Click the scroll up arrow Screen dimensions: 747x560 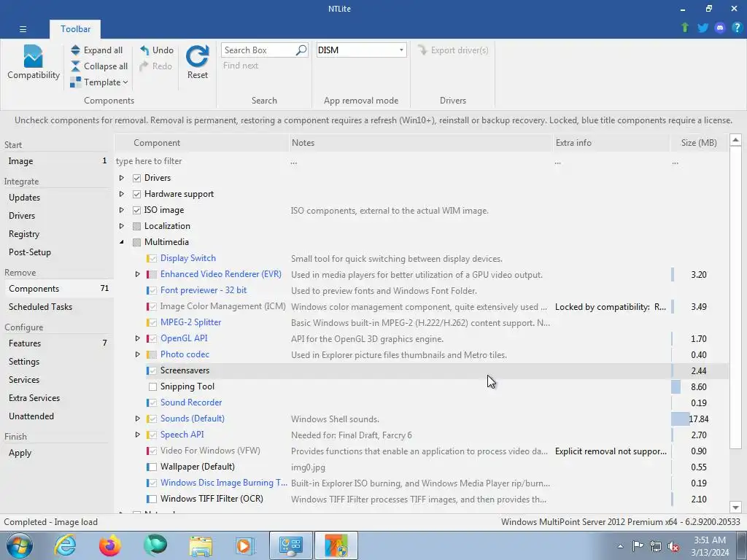click(x=735, y=140)
